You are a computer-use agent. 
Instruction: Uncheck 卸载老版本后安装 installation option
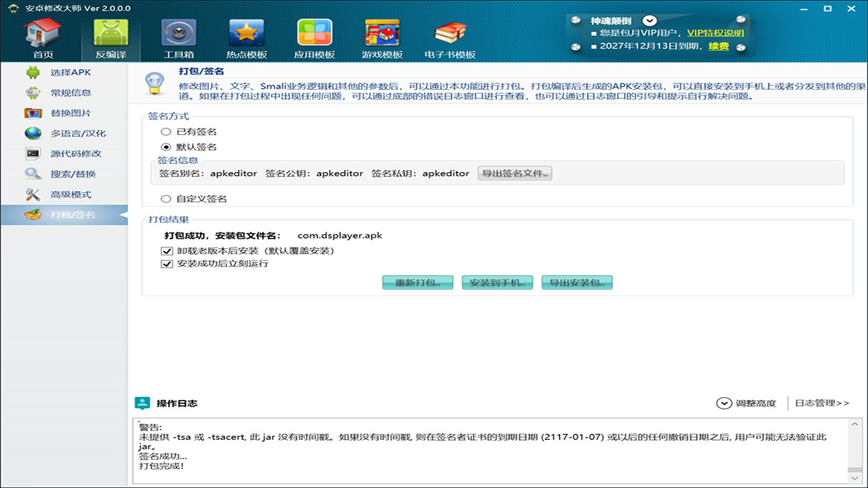166,251
